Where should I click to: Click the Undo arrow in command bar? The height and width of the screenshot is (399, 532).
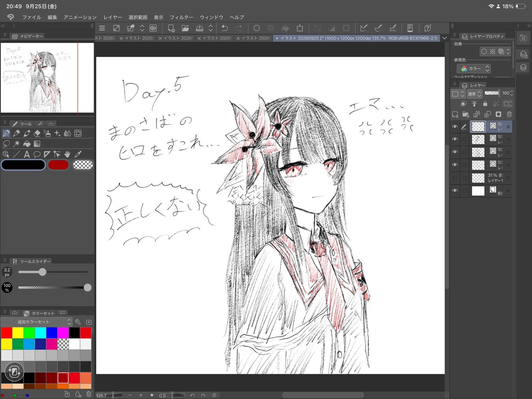click(x=225, y=28)
